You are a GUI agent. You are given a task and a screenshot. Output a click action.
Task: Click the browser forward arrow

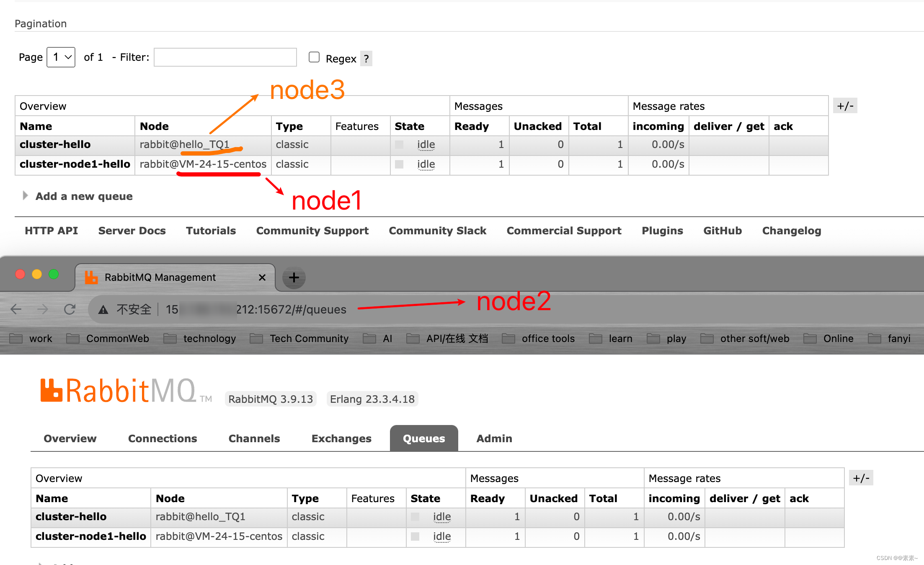pos(43,309)
